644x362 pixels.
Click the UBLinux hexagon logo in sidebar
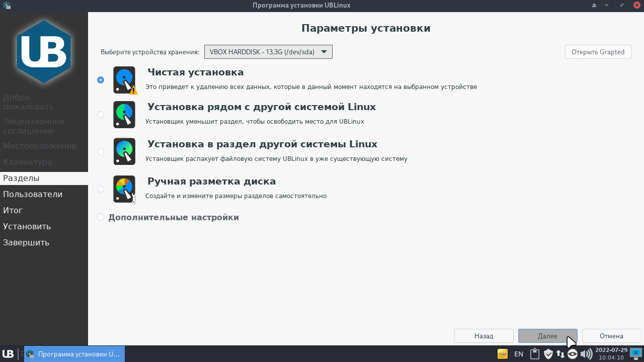coord(44,51)
